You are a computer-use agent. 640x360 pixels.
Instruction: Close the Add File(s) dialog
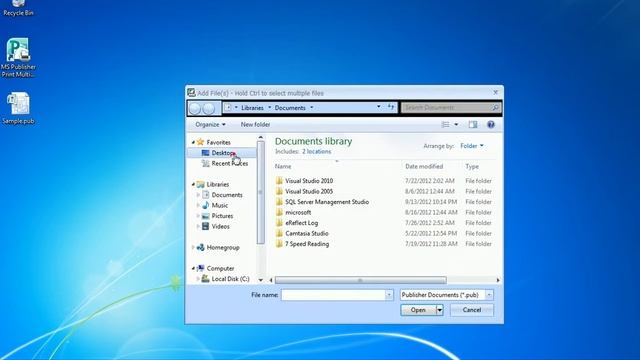pyautogui.click(x=495, y=93)
